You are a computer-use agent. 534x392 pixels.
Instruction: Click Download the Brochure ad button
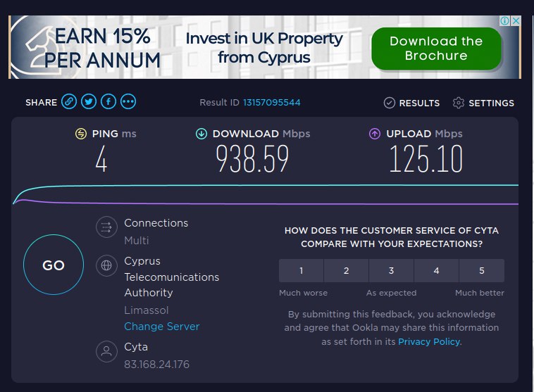pos(436,49)
